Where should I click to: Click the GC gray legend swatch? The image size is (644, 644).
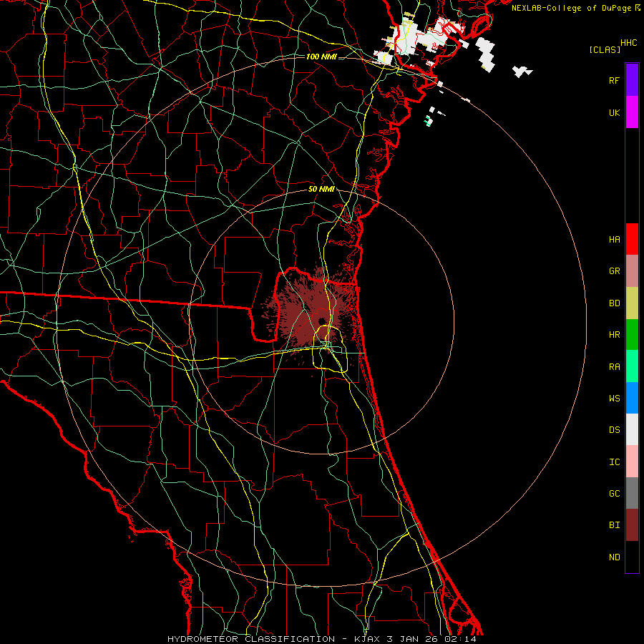pos(632,493)
